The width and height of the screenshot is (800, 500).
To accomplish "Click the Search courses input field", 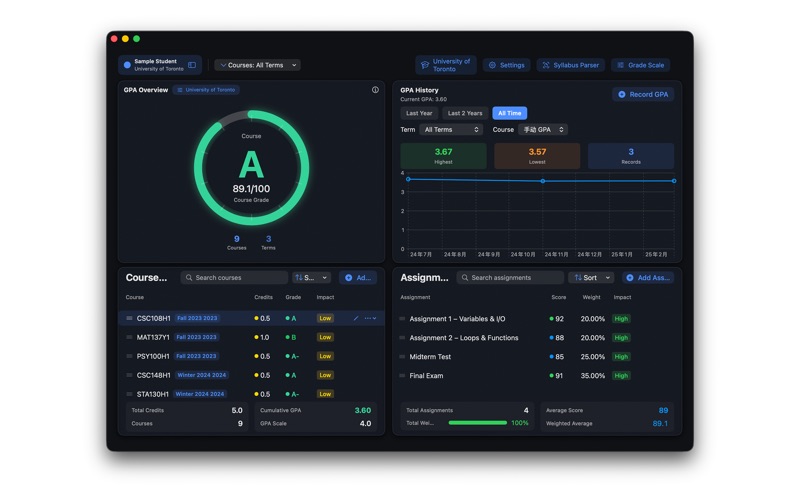I will [x=234, y=278].
